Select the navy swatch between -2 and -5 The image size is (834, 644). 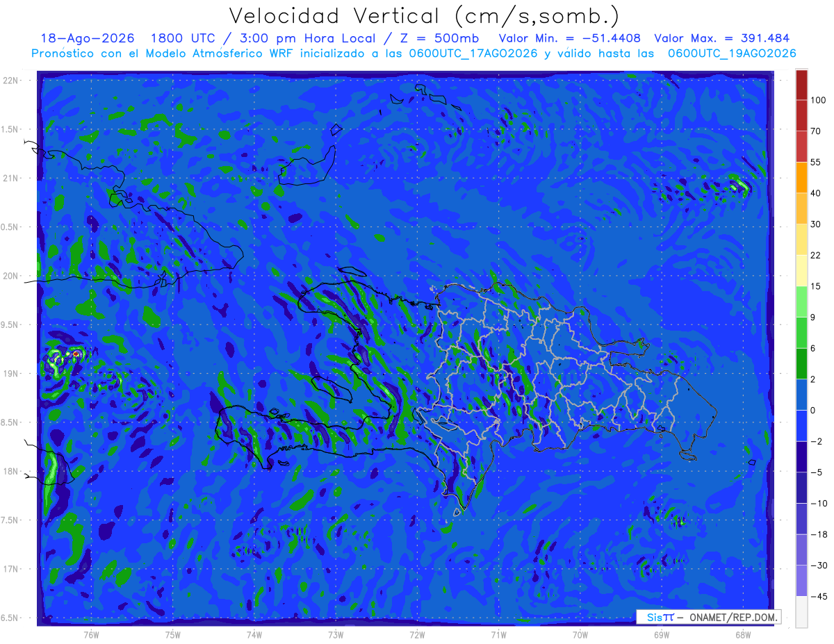coord(801,456)
